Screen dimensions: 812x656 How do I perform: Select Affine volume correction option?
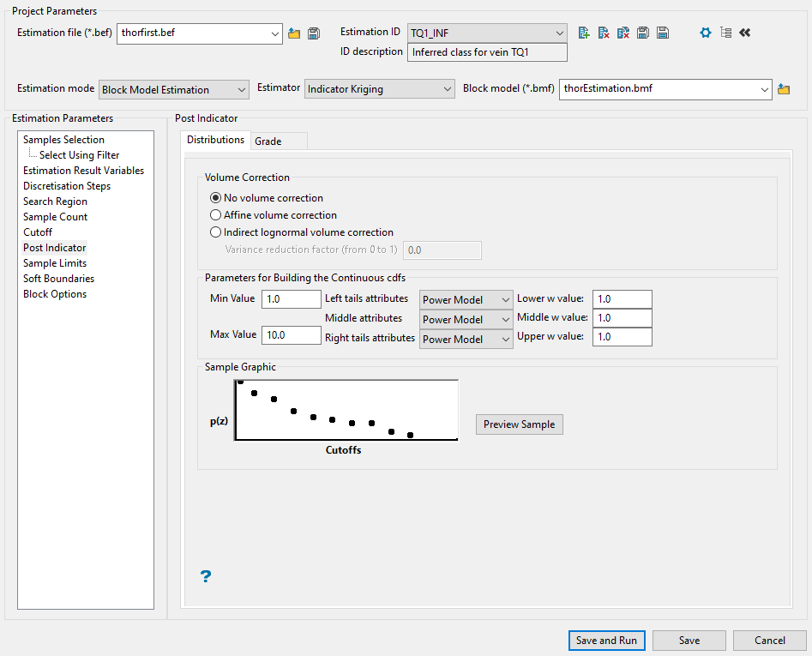click(216, 215)
